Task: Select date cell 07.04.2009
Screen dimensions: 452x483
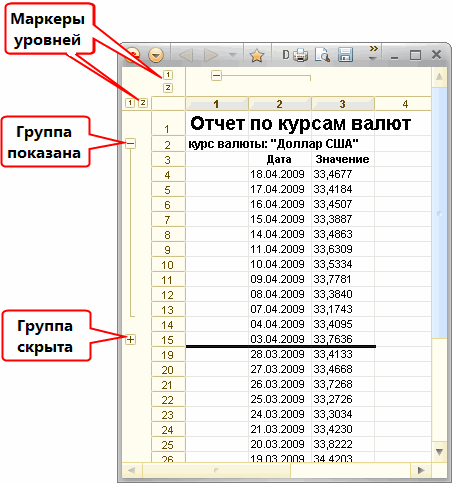Action: point(280,309)
